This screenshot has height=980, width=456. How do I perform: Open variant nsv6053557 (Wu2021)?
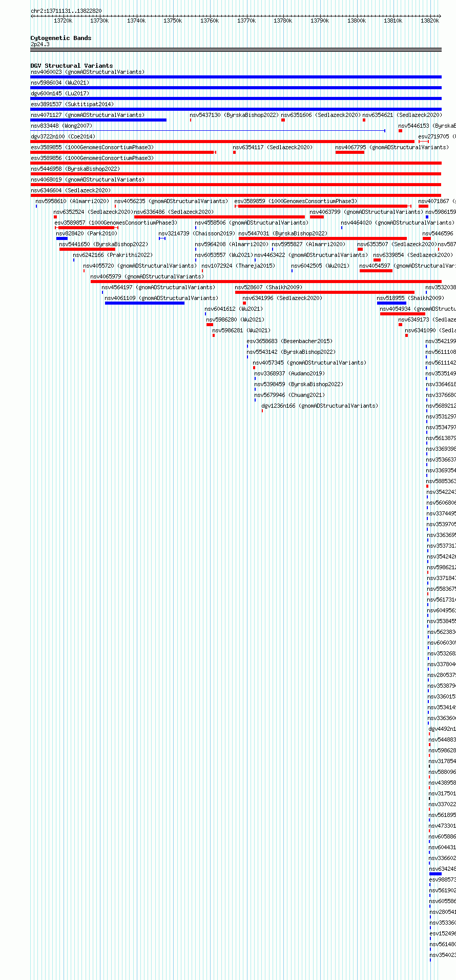pyautogui.click(x=224, y=255)
